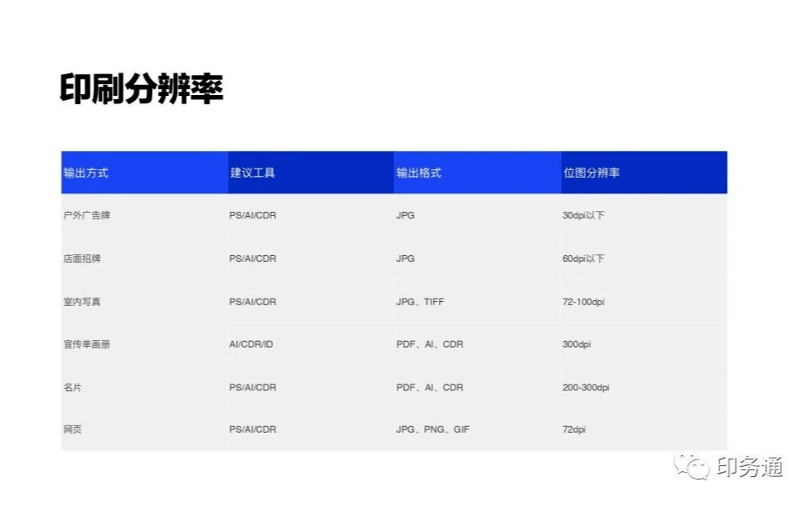The image size is (812, 507).
Task: Select the 30dpi以下 resolution value
Action: point(583,215)
